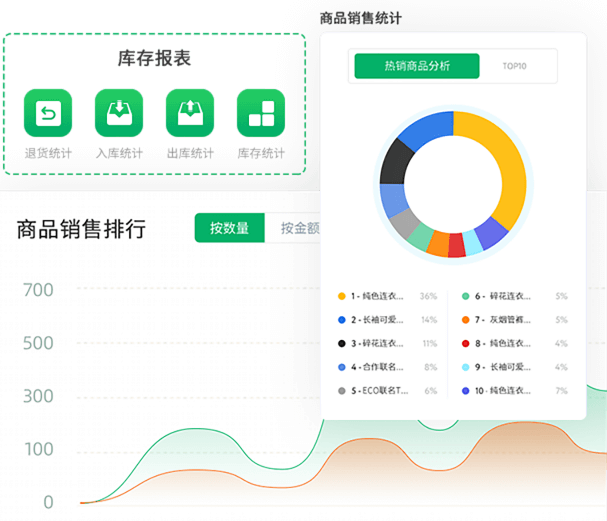
Task: Select legend entry 2 - 长袖可爱
Action: [380, 320]
